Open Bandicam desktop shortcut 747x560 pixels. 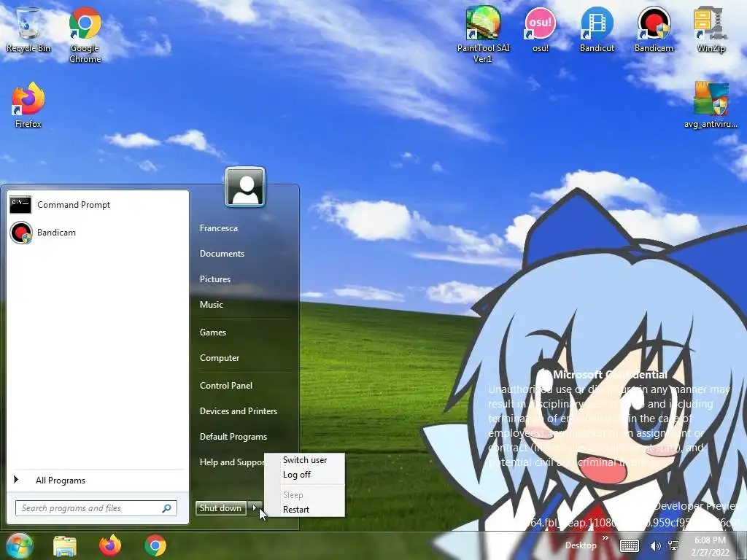tap(654, 28)
